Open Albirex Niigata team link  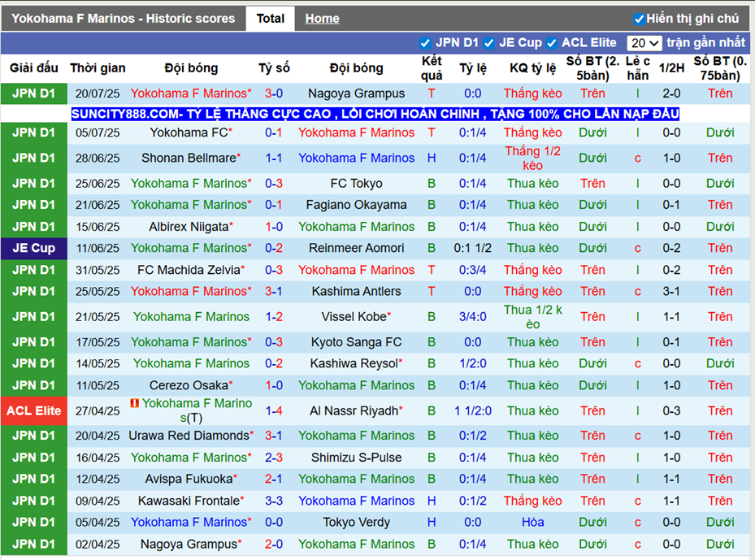point(189,226)
